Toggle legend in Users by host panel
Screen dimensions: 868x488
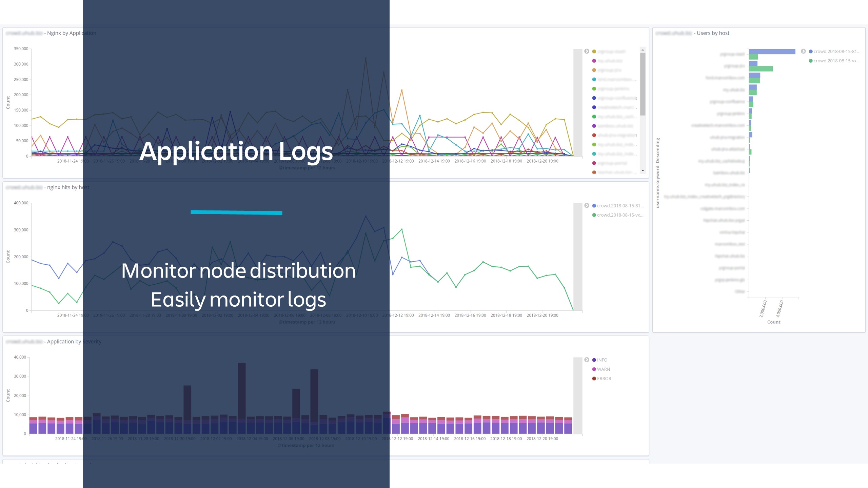[x=803, y=51]
